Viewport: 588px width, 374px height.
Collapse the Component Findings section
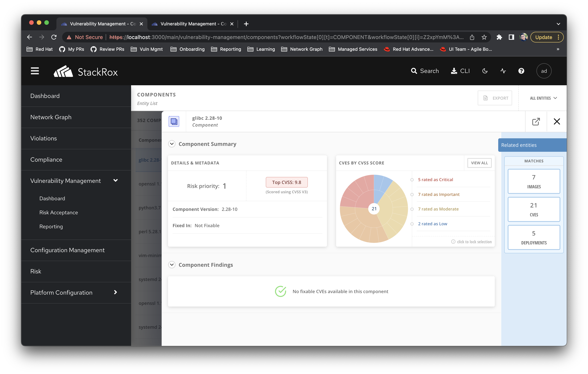172,264
